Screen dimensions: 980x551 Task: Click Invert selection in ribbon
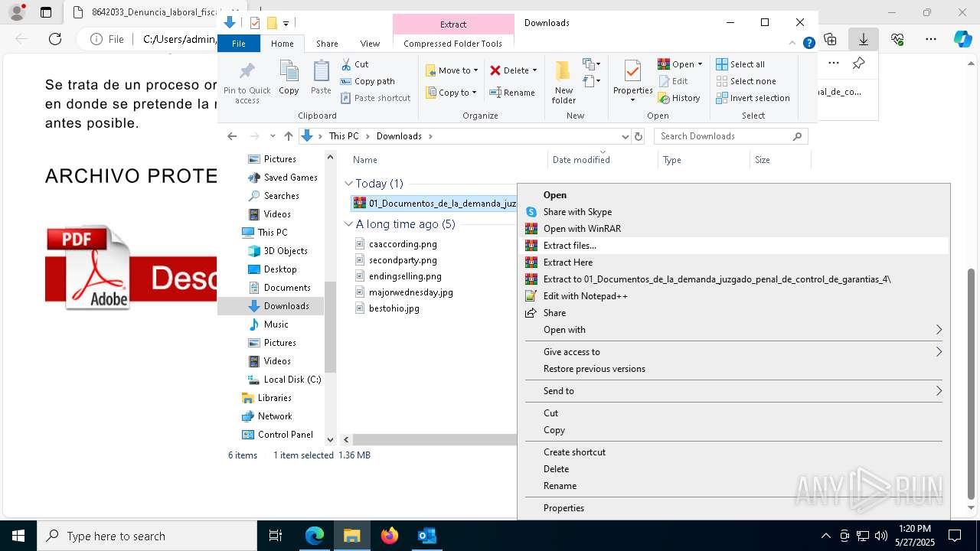point(753,98)
